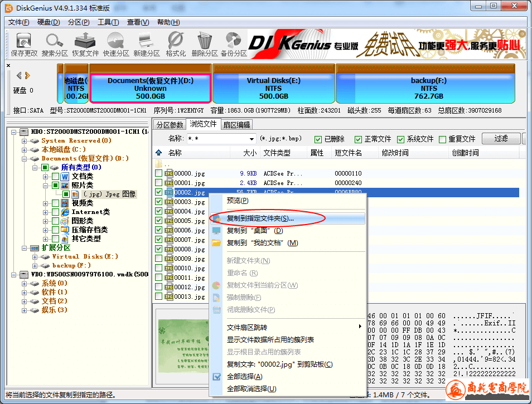Go to next disk with right arrow

(x=27, y=75)
